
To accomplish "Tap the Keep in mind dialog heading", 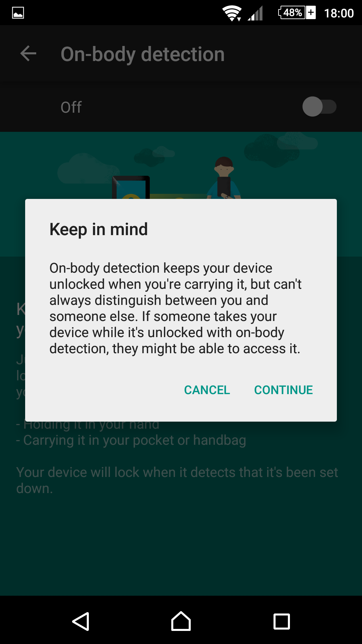I will [x=99, y=229].
